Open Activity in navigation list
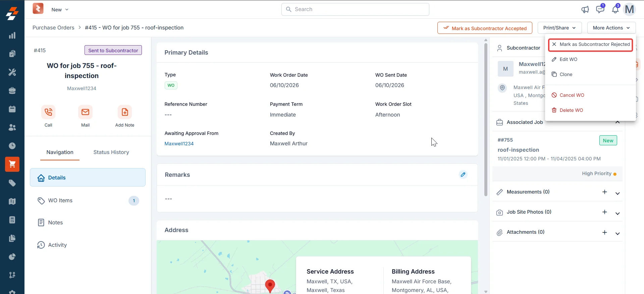644x294 pixels. (x=88, y=245)
